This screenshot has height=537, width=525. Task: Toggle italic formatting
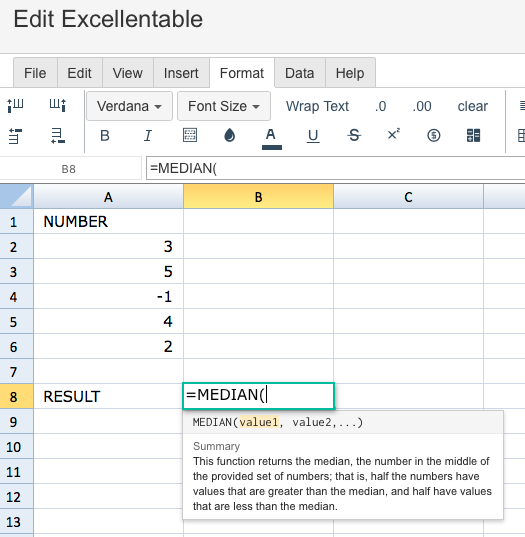148,136
